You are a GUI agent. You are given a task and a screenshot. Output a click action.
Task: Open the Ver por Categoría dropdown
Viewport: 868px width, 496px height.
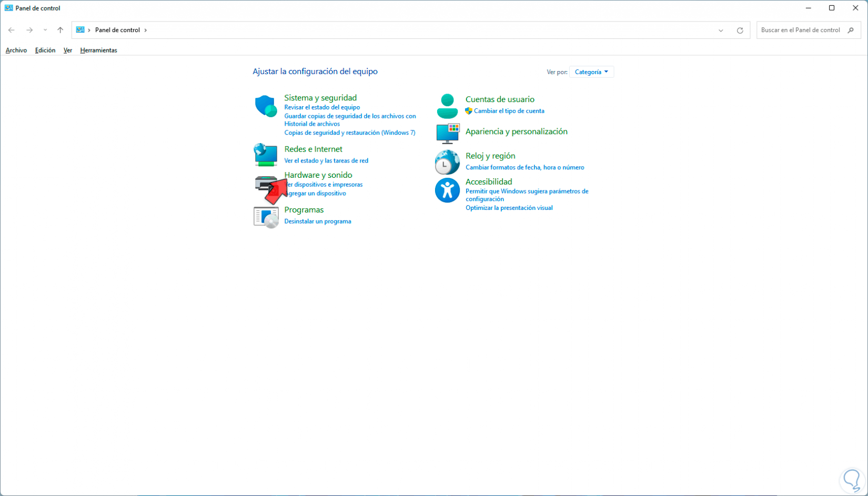[591, 72]
